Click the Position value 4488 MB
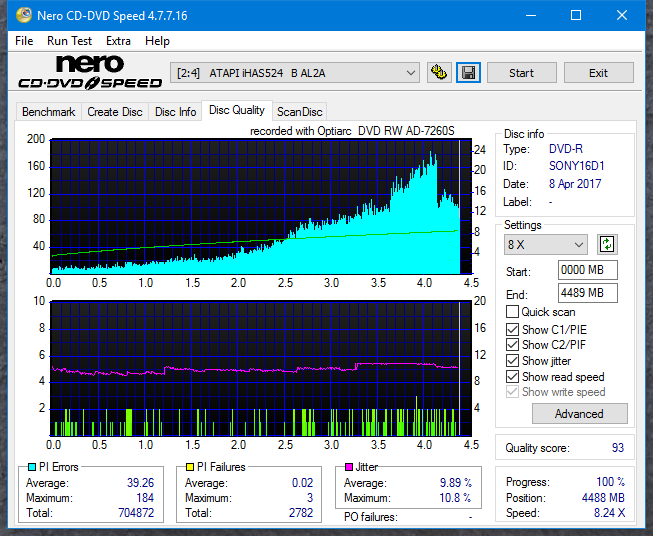The image size is (653, 536). (x=603, y=498)
